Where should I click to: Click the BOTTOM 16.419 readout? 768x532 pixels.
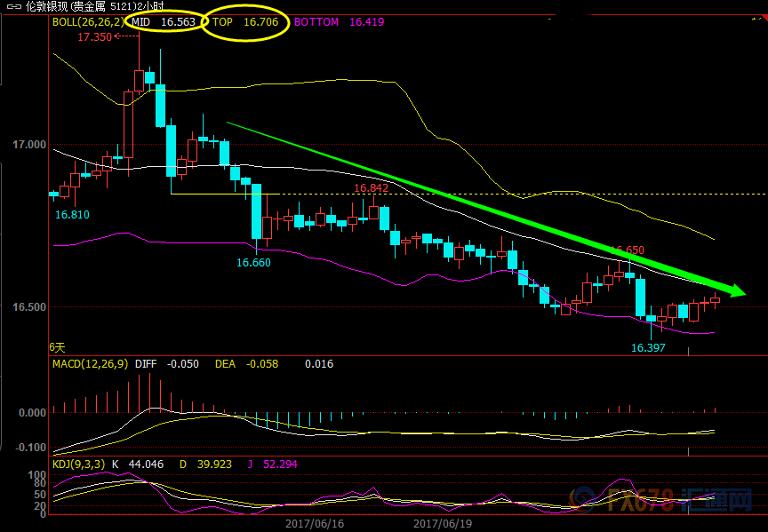[x=339, y=22]
